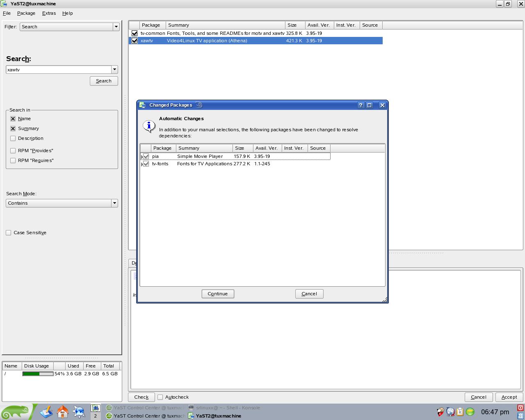Image resolution: width=525 pixels, height=420 pixels.
Task: Sort main list by Package column header
Action: [x=153, y=25]
